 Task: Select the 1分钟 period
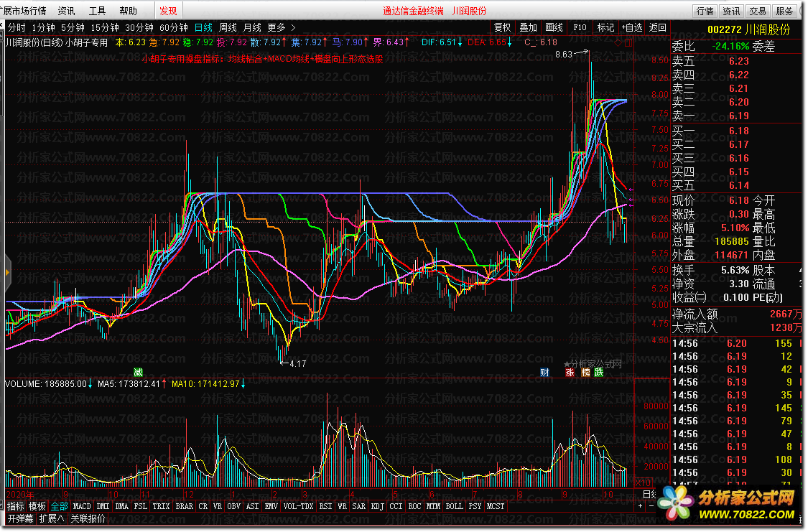tap(43, 28)
